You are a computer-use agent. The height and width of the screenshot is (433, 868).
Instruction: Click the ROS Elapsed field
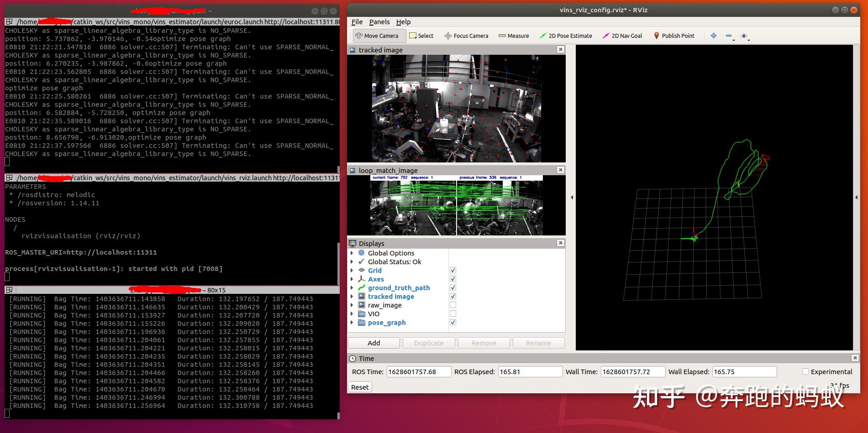point(530,371)
